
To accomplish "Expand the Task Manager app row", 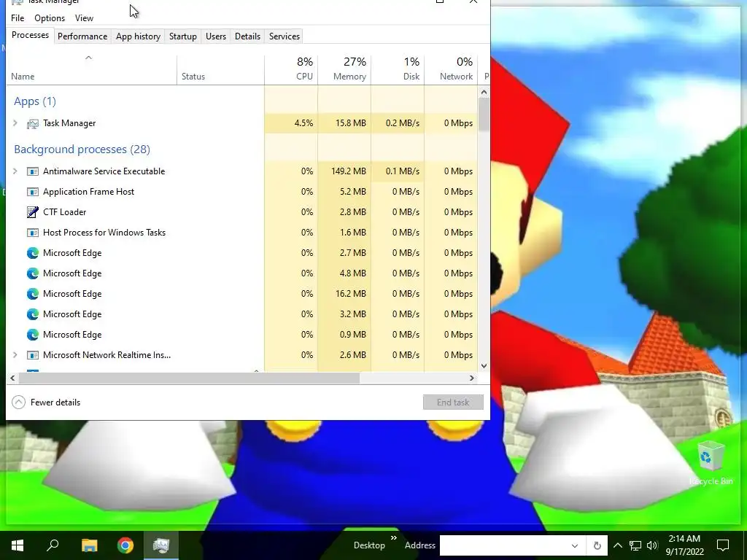I will pyautogui.click(x=15, y=123).
